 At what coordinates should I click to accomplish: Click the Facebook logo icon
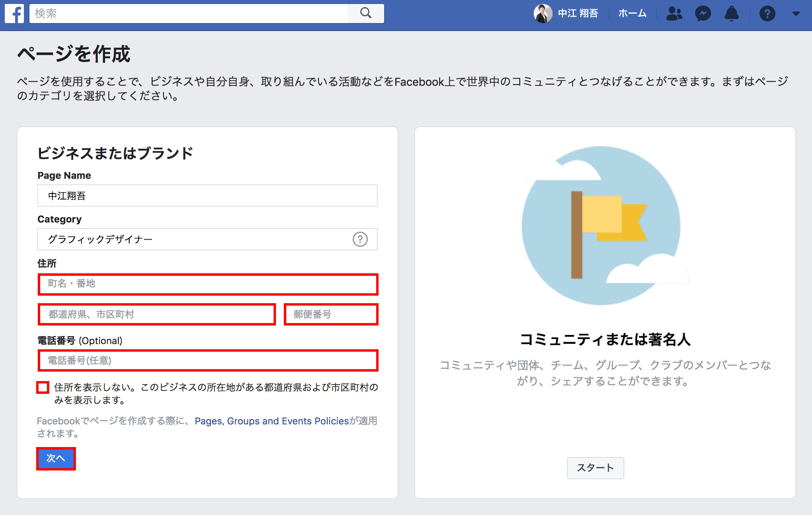click(14, 14)
